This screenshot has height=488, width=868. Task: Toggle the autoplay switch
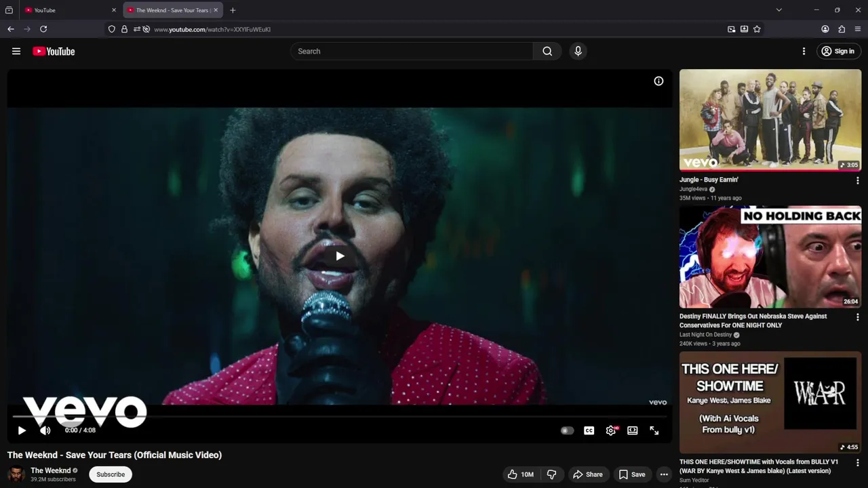coord(567,430)
